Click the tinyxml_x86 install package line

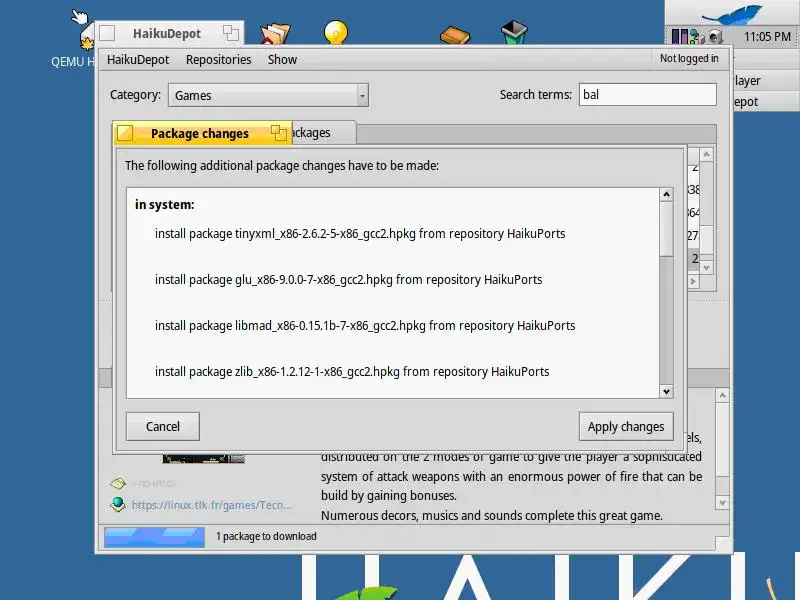tap(360, 234)
